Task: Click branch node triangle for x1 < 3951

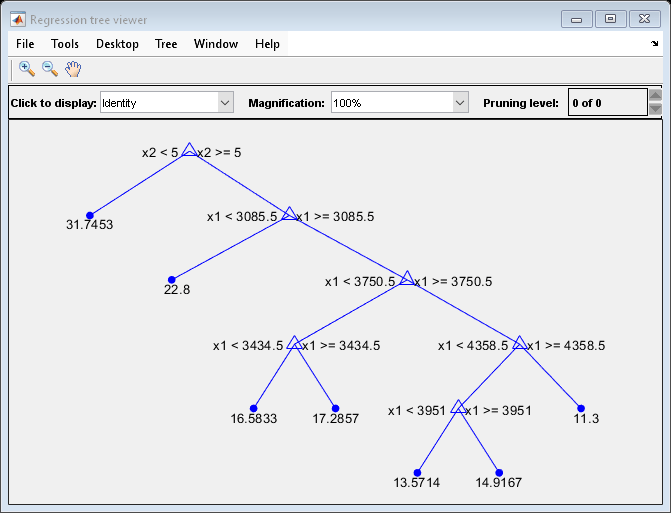Action: click(x=458, y=408)
